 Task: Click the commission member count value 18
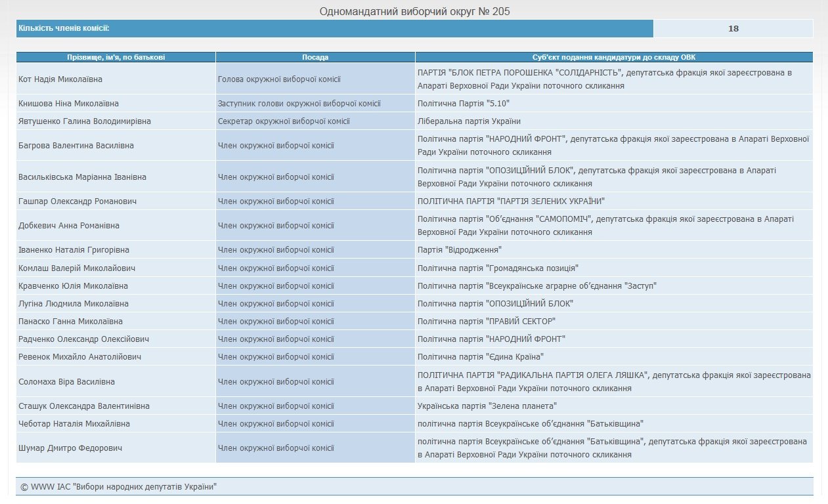[x=733, y=29]
